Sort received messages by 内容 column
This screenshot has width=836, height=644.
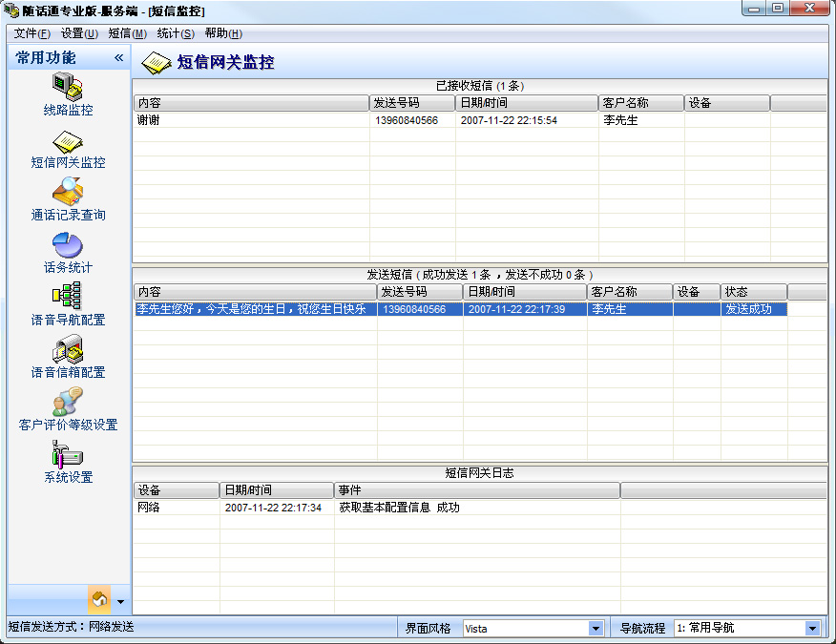(251, 103)
